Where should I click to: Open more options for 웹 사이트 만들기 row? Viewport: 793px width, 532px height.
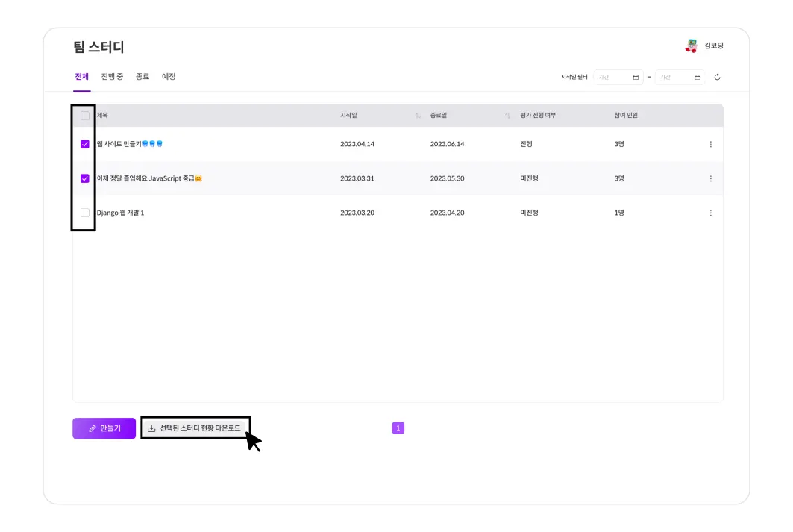710,144
